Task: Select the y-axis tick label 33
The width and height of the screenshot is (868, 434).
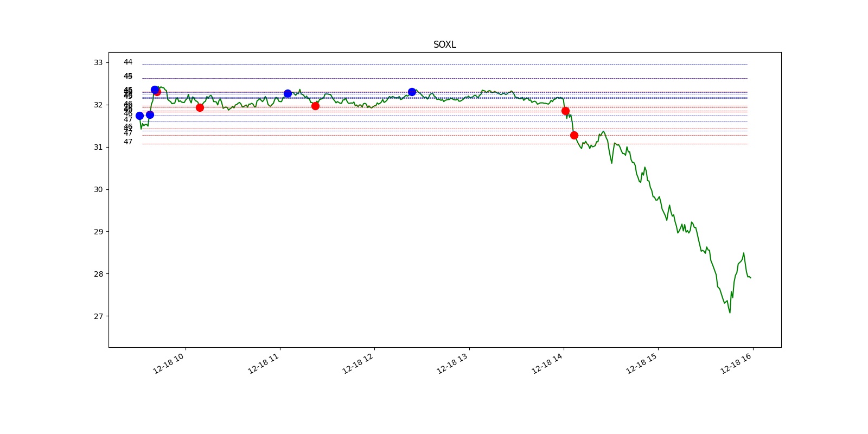Action: click(98, 62)
